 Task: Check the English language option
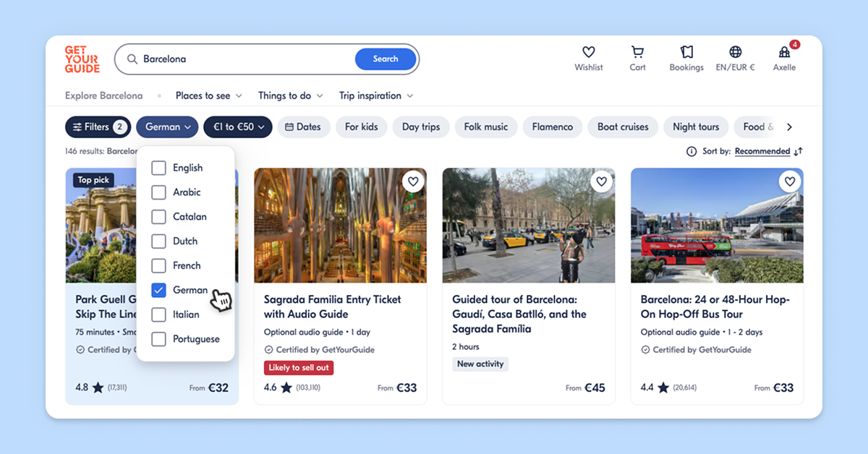pos(158,168)
